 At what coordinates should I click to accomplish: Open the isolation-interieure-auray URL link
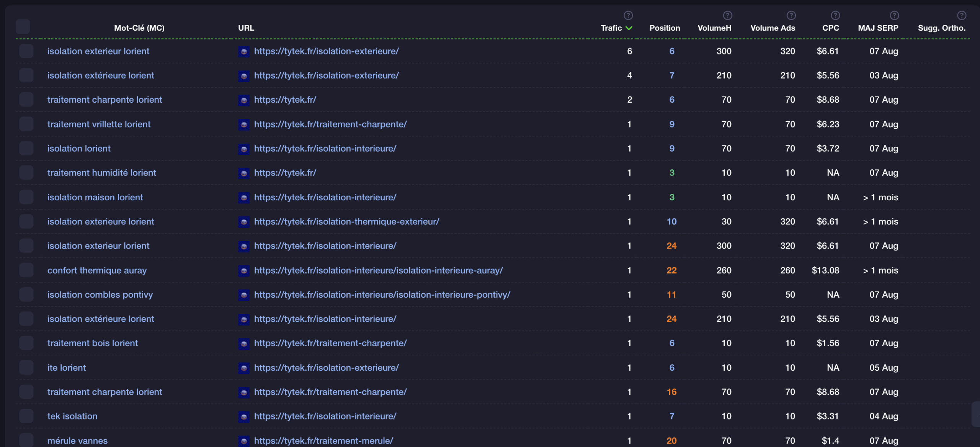378,270
